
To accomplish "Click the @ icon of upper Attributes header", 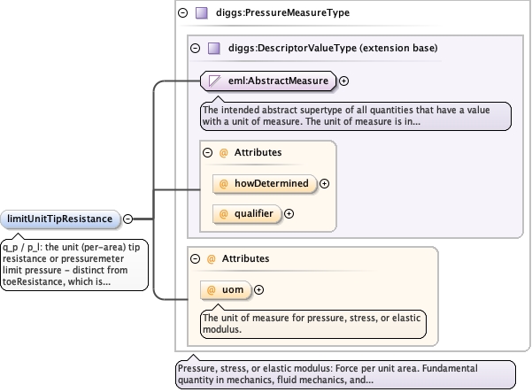I will [223, 153].
